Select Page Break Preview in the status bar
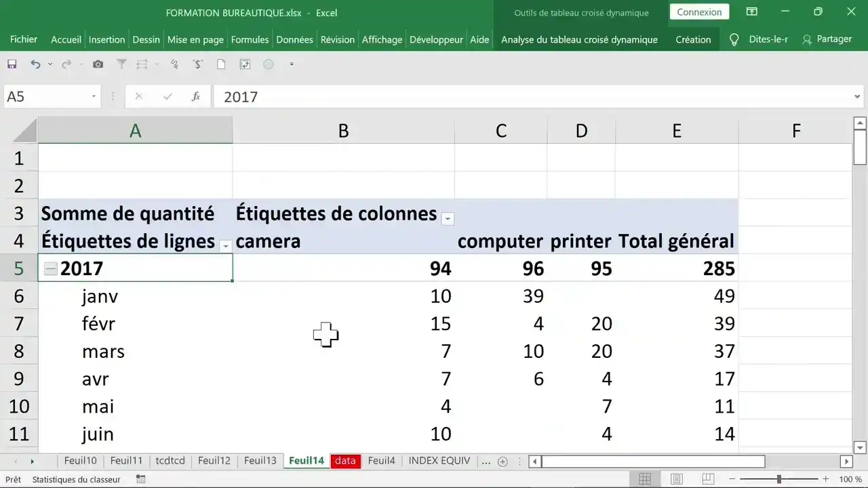 click(x=707, y=479)
